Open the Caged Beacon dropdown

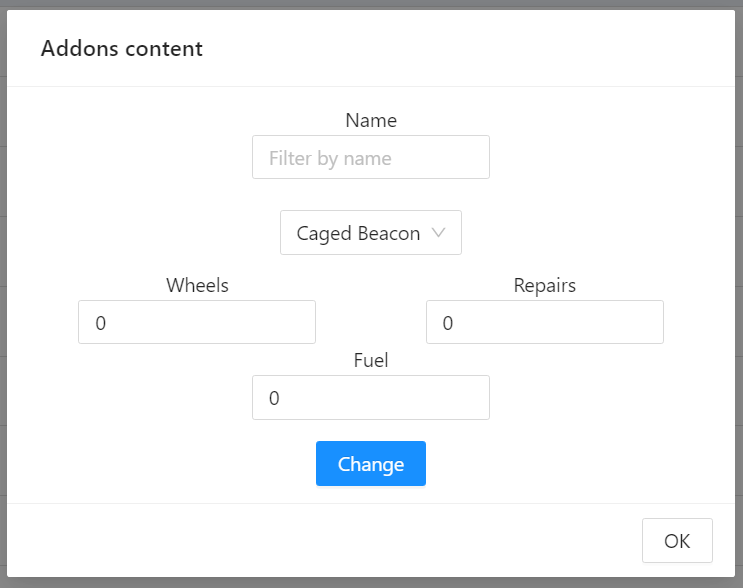pyautogui.click(x=371, y=233)
